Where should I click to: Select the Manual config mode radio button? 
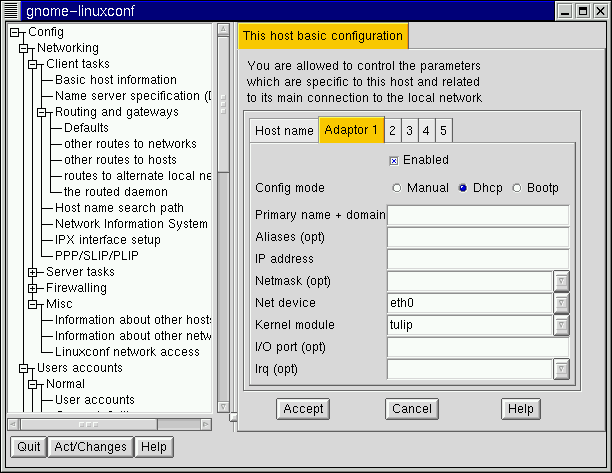[397, 188]
